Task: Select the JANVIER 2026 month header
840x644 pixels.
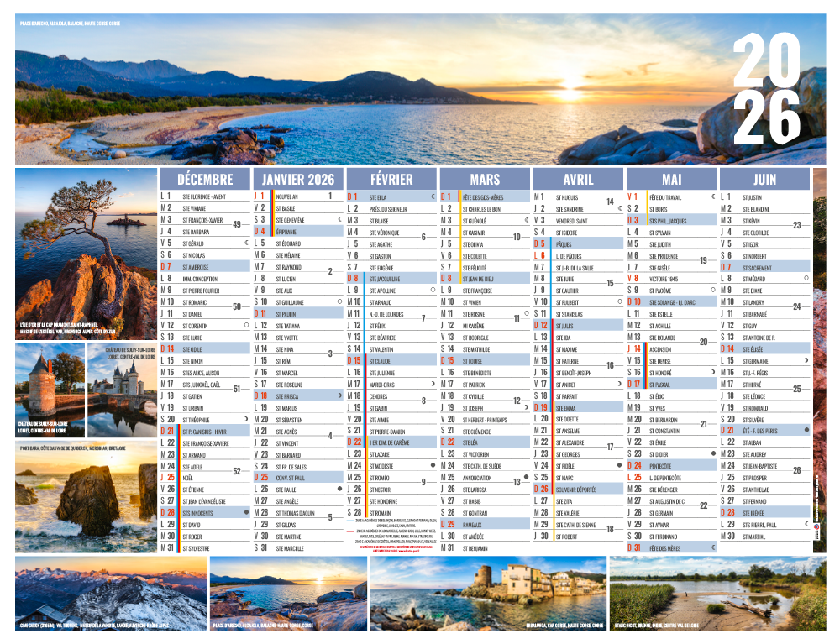Action: pyautogui.click(x=298, y=179)
